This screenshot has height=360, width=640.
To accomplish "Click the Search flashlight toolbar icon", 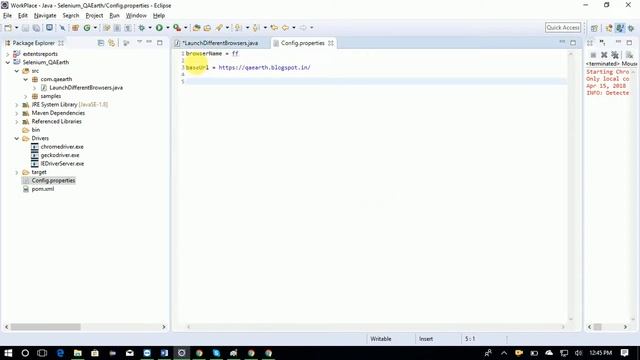I will (x=219, y=28).
